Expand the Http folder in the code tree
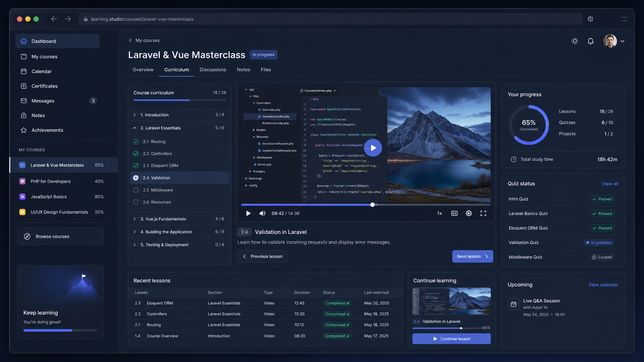 (250, 96)
